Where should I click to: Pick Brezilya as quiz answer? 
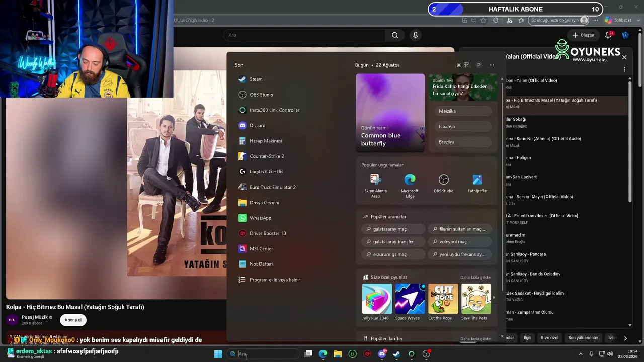[463, 142]
